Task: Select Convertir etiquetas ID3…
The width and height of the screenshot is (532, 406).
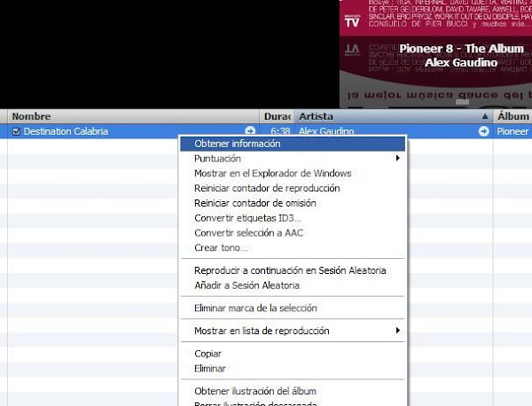Action: pos(293,218)
